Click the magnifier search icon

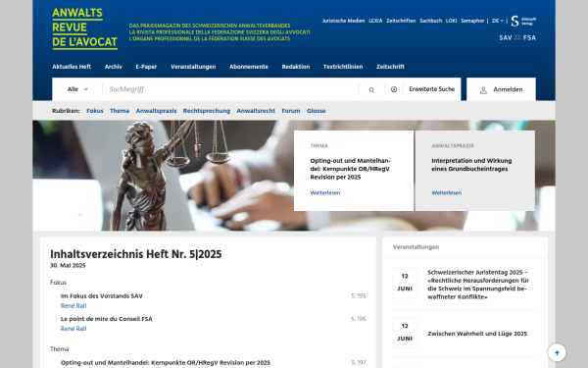[x=371, y=89]
